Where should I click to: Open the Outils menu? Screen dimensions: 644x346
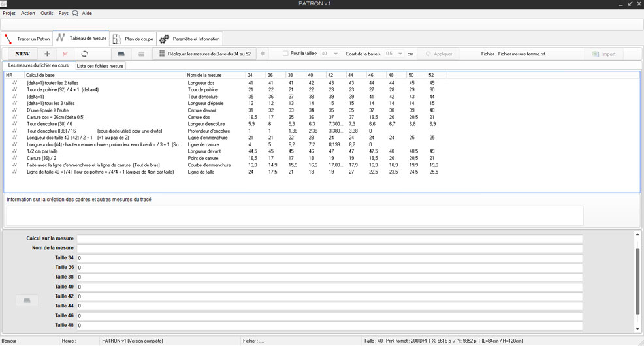point(47,13)
